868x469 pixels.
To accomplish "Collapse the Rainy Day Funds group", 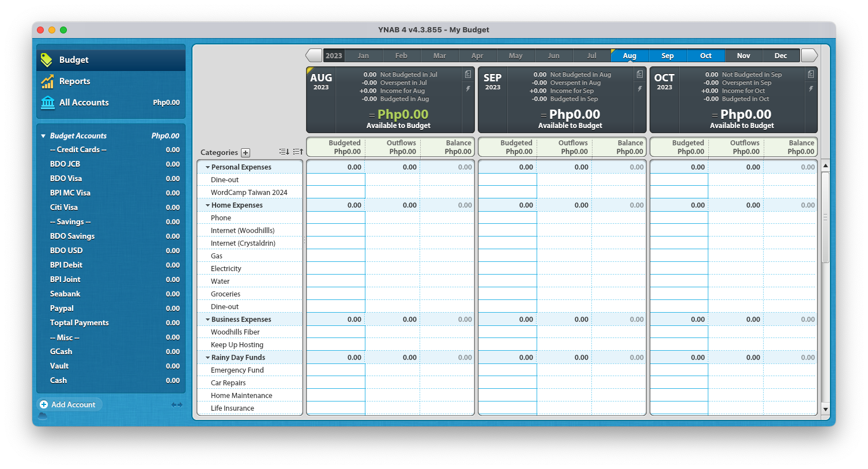I will 207,358.
